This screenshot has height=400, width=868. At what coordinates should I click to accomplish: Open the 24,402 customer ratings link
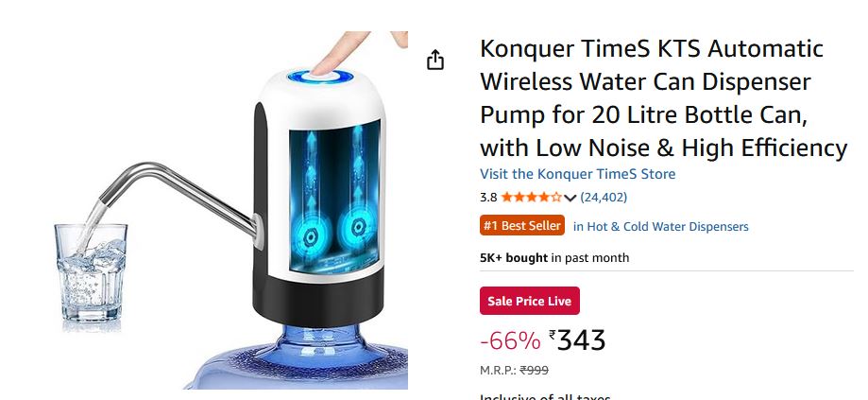pyautogui.click(x=604, y=198)
